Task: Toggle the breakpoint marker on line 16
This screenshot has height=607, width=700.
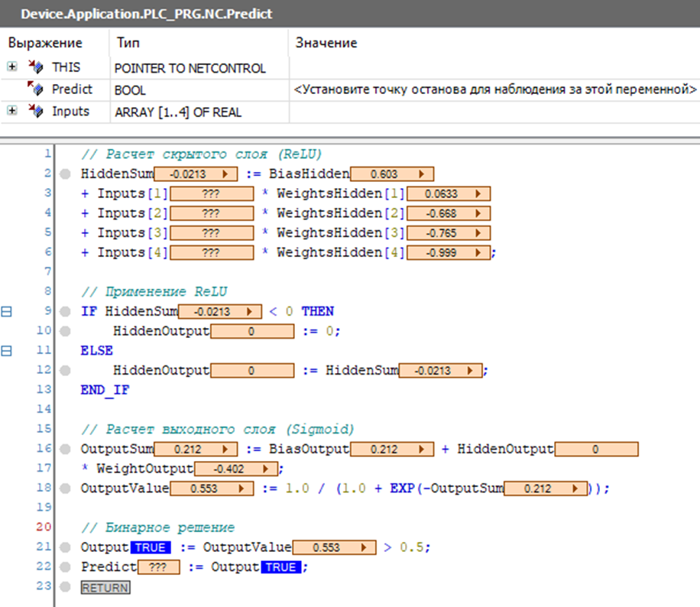Action: coord(65,449)
